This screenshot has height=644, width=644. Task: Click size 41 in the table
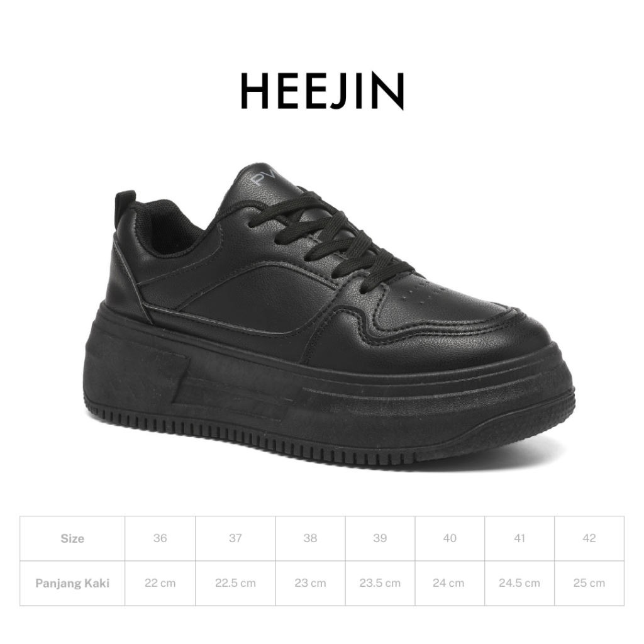click(x=519, y=538)
